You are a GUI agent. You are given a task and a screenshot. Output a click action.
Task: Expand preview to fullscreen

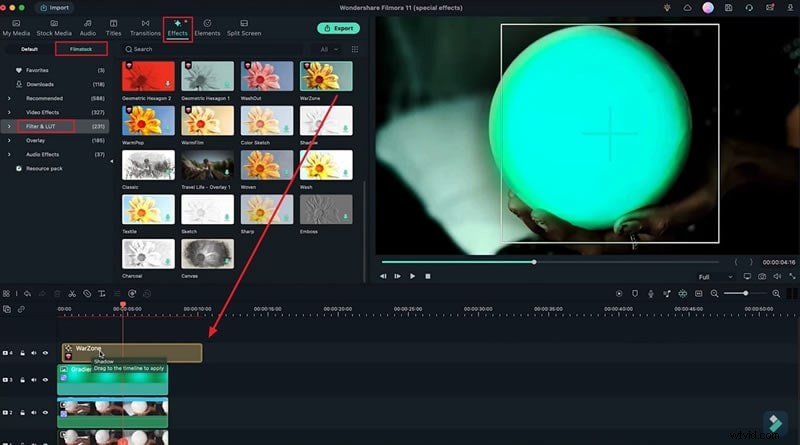click(792, 276)
